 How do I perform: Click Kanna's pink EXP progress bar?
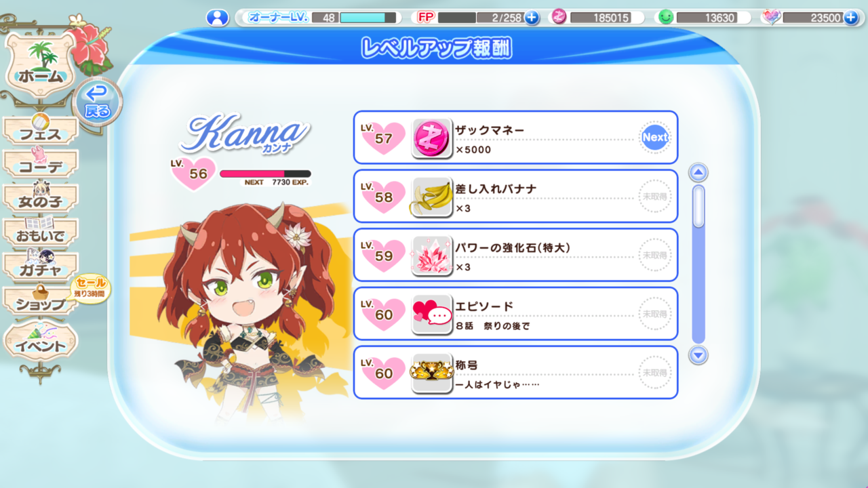pos(265,174)
